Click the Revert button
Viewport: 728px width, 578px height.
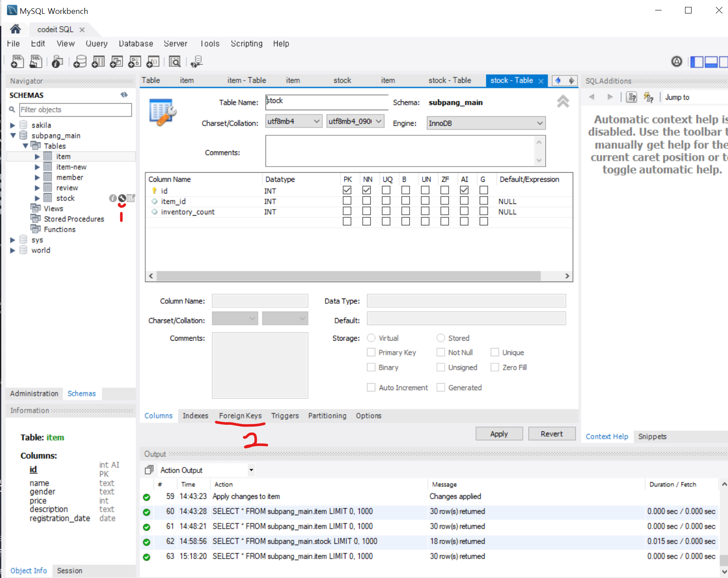(551, 433)
